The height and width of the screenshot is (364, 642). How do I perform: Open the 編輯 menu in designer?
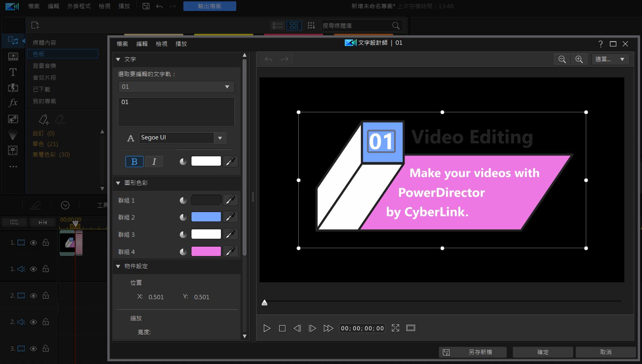(142, 44)
